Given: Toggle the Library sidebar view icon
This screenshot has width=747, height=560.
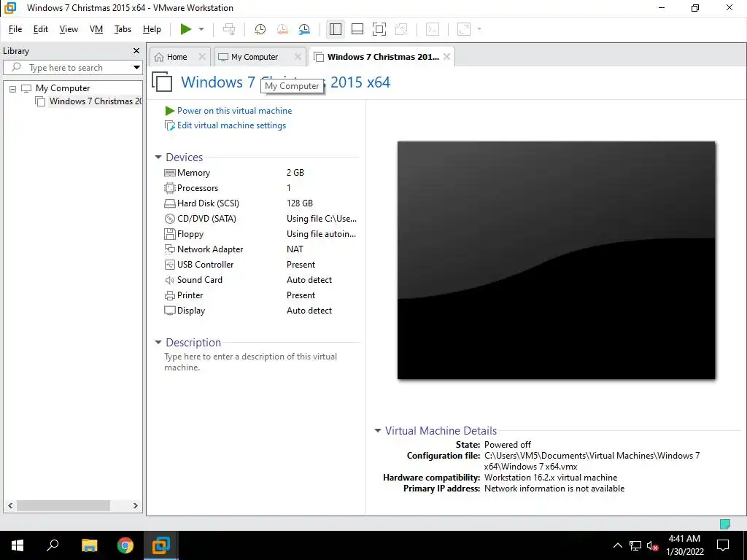Looking at the screenshot, I should coord(336,29).
